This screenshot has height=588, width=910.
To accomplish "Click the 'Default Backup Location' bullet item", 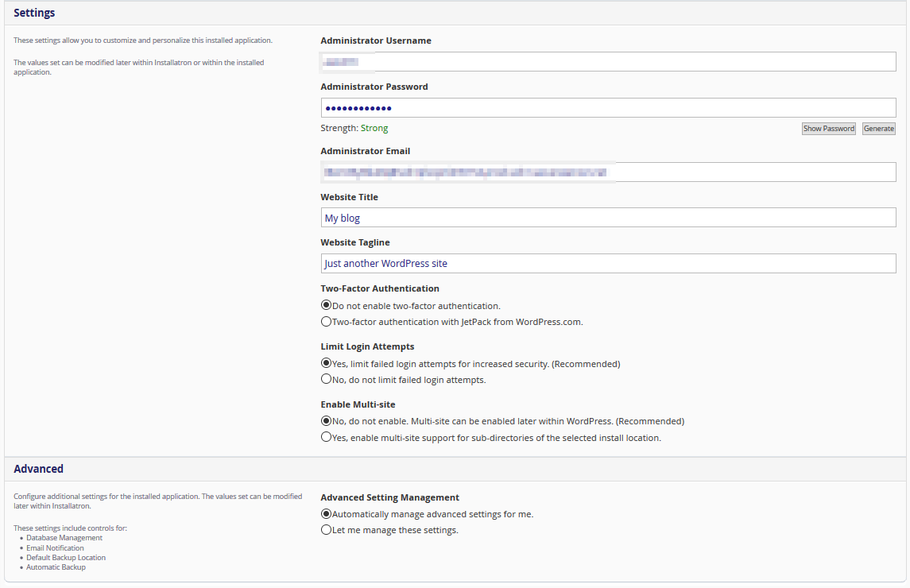I will (66, 558).
